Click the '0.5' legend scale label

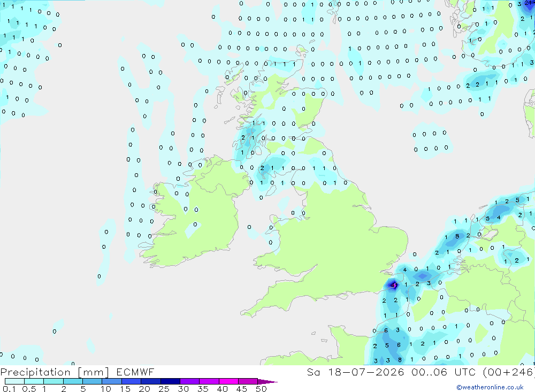click(x=29, y=389)
